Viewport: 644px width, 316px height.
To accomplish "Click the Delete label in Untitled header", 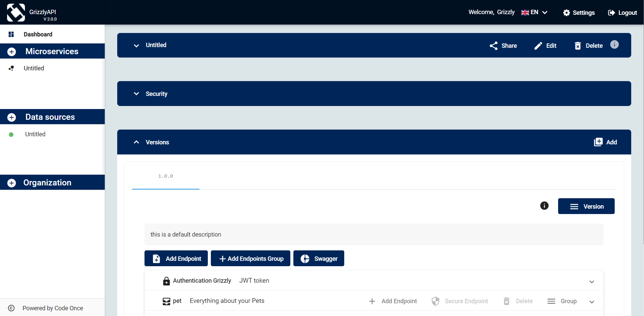I will coord(594,46).
